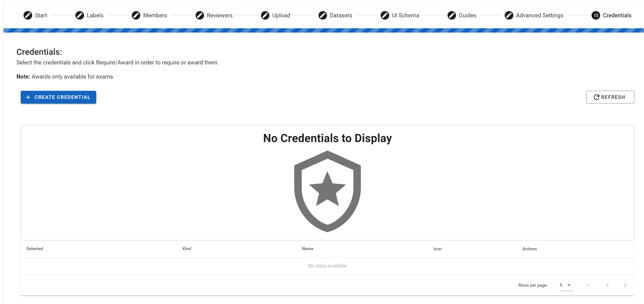Click the Datasets step pencil icon
This screenshot has height=304, width=644.
pyautogui.click(x=323, y=15)
